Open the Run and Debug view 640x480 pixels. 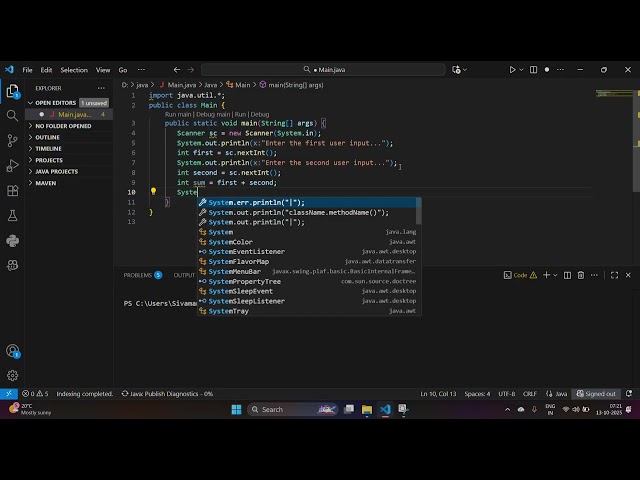coord(12,165)
